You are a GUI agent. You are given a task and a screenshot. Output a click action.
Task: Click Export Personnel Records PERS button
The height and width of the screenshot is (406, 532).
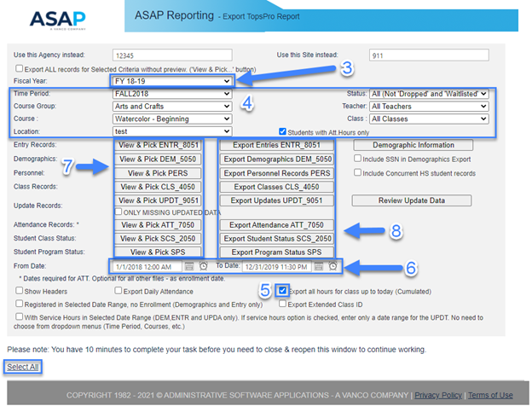tap(276, 173)
